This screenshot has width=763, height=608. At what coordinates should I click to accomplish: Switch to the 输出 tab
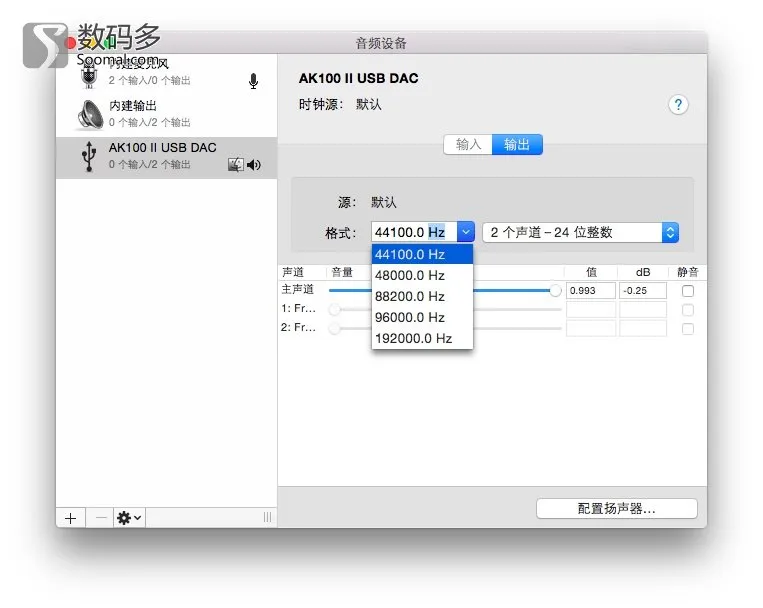pyautogui.click(x=517, y=144)
